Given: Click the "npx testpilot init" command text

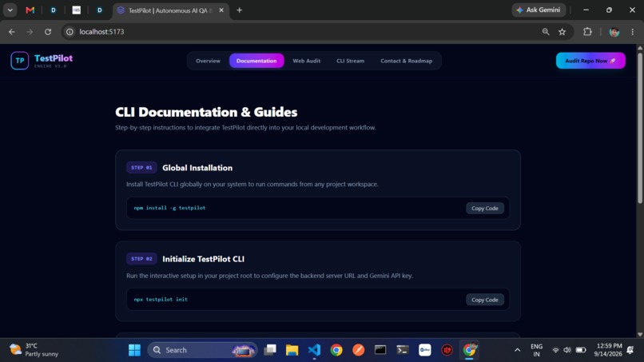Looking at the screenshot, I should pyautogui.click(x=161, y=300).
